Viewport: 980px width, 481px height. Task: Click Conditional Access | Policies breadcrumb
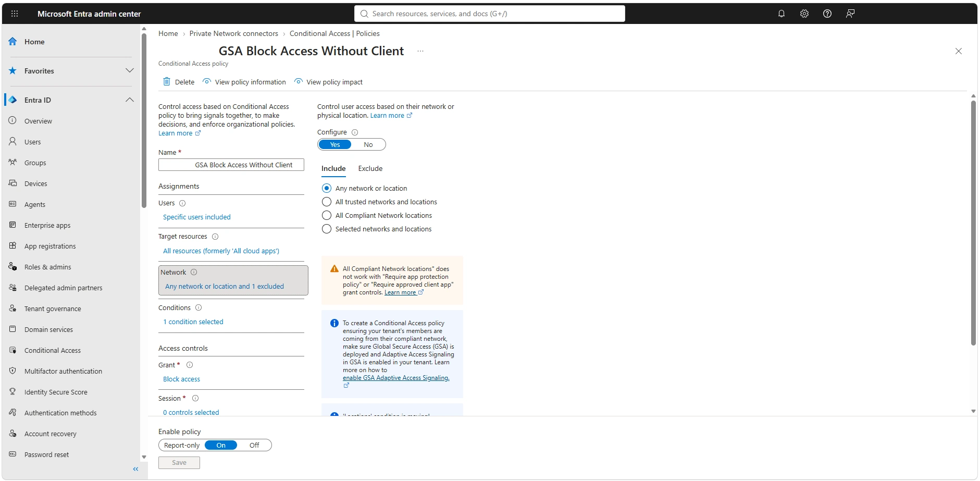(334, 34)
